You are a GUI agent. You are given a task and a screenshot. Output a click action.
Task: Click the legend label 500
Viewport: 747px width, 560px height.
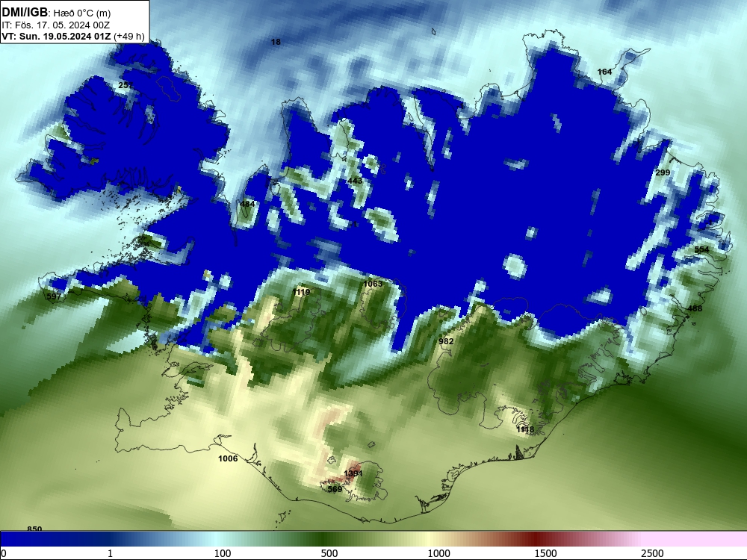[x=329, y=553]
